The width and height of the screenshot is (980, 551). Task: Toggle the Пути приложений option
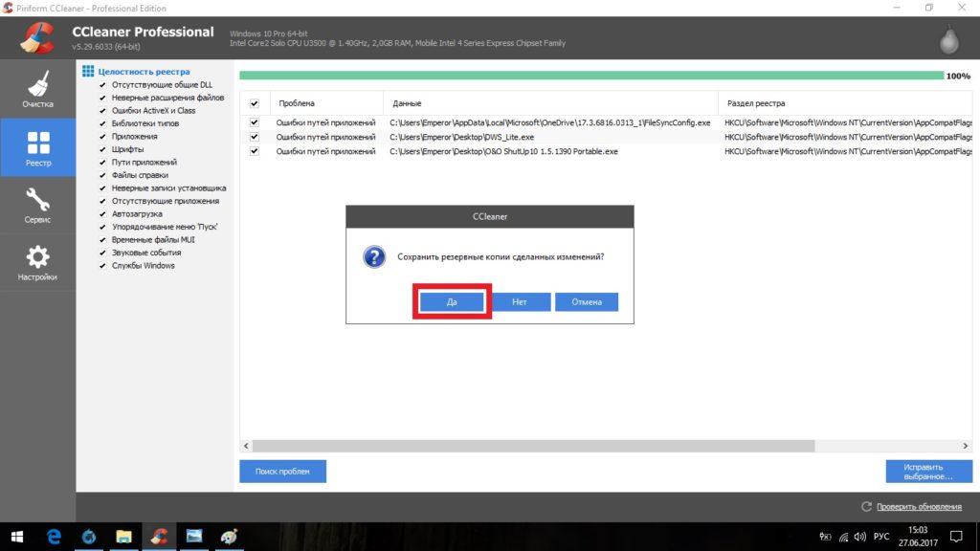(x=102, y=163)
